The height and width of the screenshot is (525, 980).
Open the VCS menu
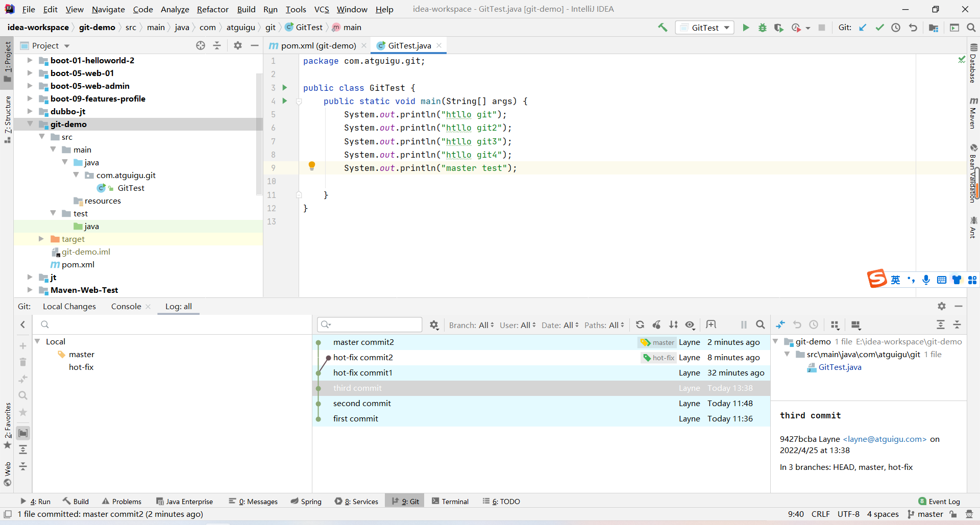322,9
